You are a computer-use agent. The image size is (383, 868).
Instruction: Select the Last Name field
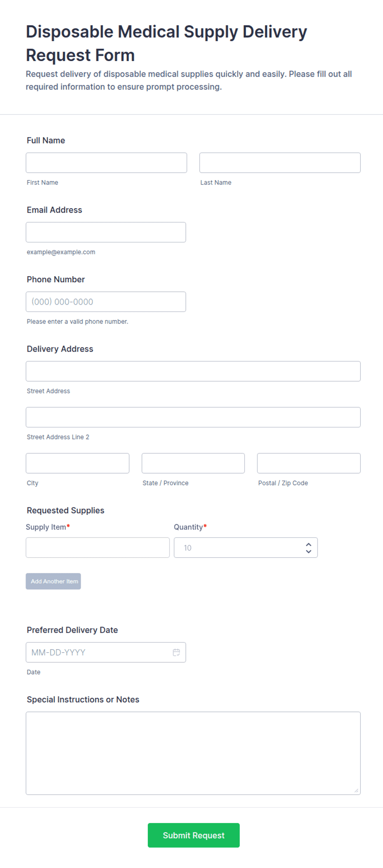tap(280, 163)
